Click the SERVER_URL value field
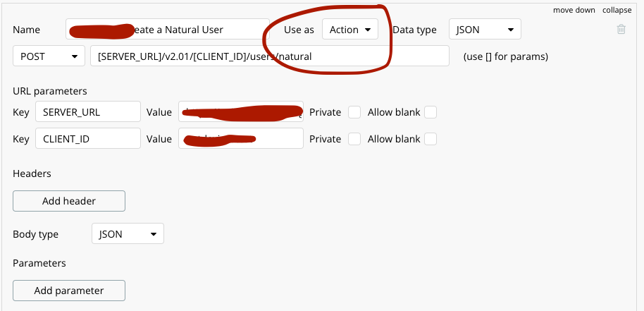 241,111
